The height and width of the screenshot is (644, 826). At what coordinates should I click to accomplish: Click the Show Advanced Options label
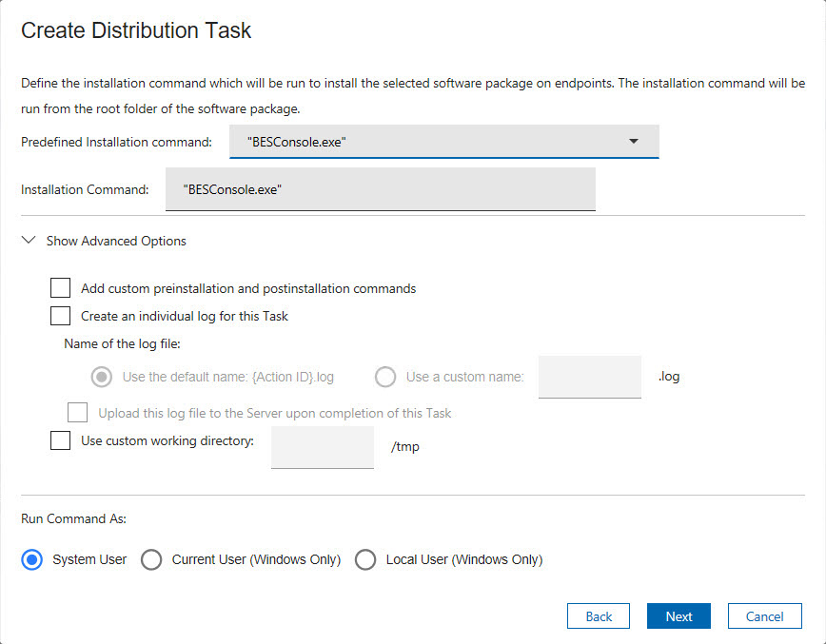[116, 241]
